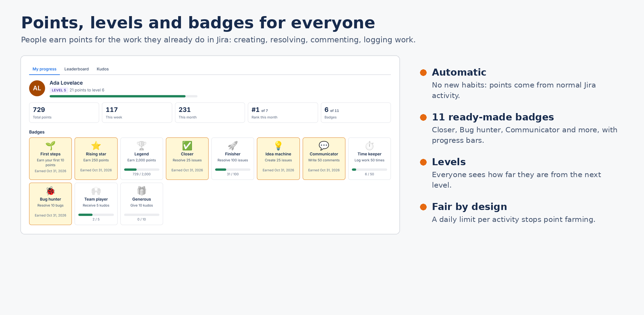Click the 'Points, levels and badges for everyone' title
The width and height of the screenshot is (644, 315).
[198, 23]
